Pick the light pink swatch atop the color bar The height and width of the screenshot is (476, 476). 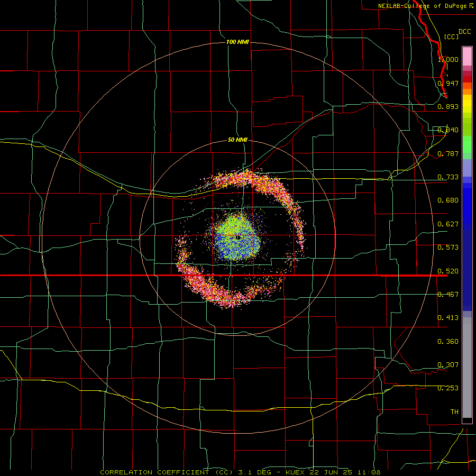pos(467,57)
